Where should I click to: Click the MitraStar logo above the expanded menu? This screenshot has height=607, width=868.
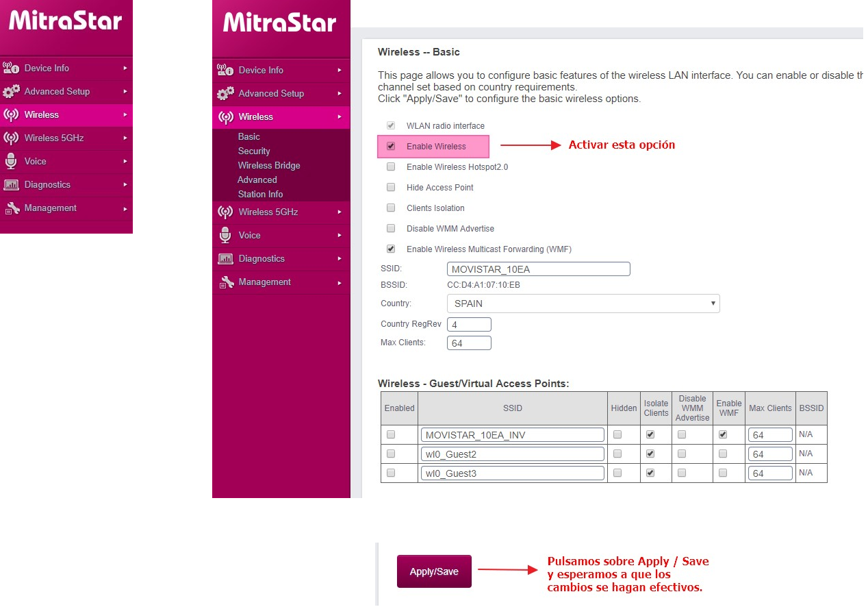point(279,23)
